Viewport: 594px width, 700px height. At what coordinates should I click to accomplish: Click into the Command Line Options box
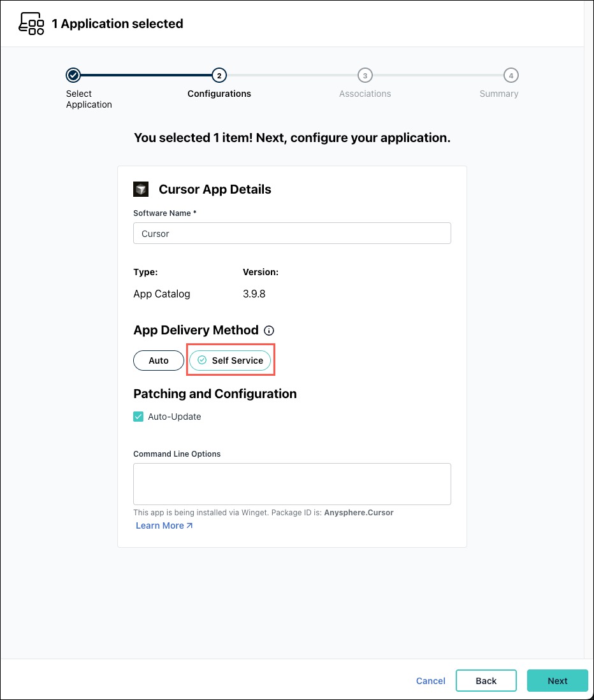[x=292, y=484]
